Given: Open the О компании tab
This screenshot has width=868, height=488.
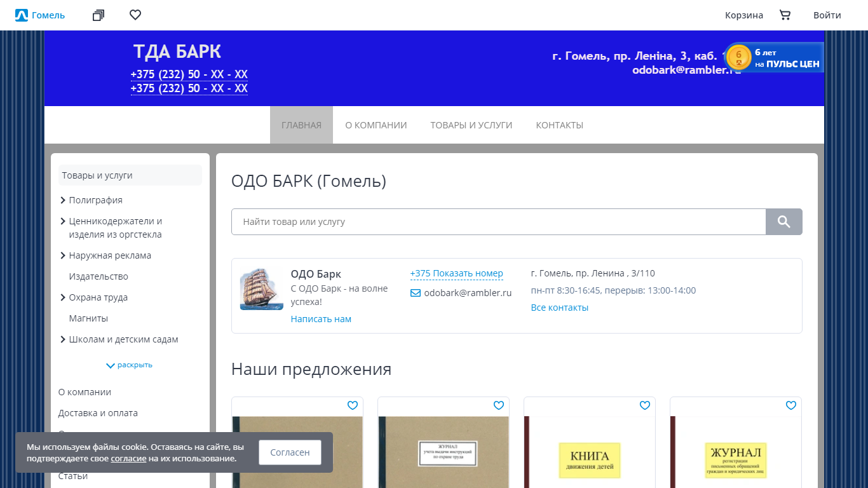Looking at the screenshot, I should 376,125.
